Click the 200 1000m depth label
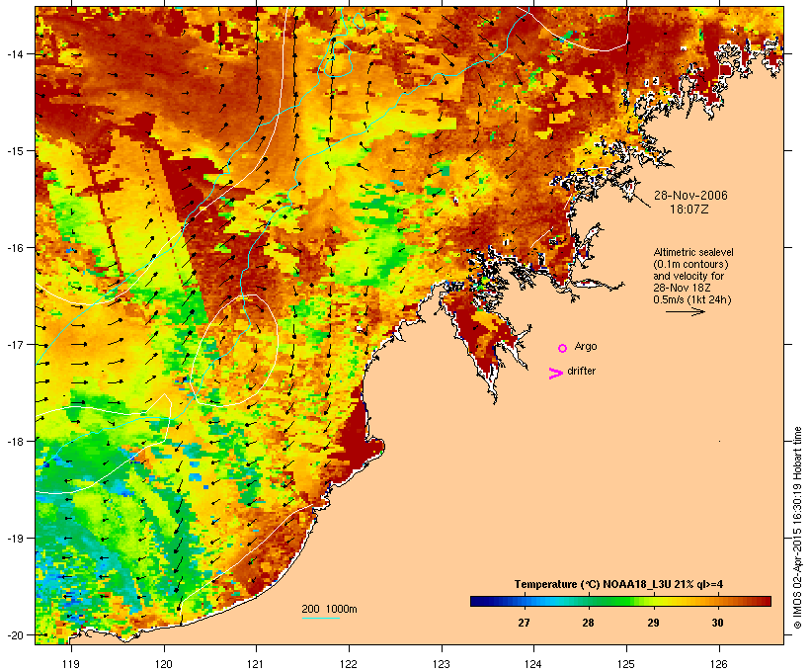Viewport: 810px width, 672px height. [x=329, y=609]
